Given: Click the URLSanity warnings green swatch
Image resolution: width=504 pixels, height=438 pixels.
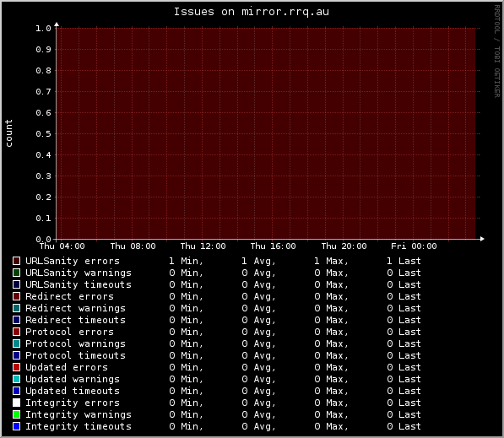Looking at the screenshot, I should pos(16,273).
